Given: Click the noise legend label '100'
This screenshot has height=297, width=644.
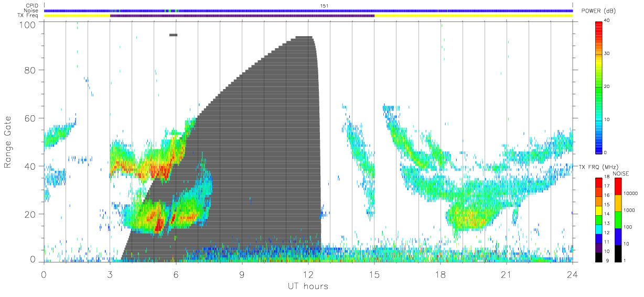Looking at the screenshot, I should 629,227.
